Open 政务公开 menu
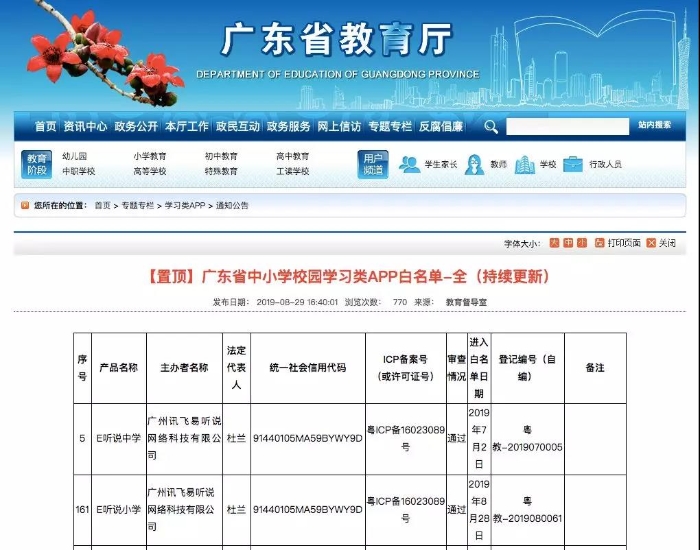Image resolution: width=700 pixels, height=550 pixels. [136, 127]
